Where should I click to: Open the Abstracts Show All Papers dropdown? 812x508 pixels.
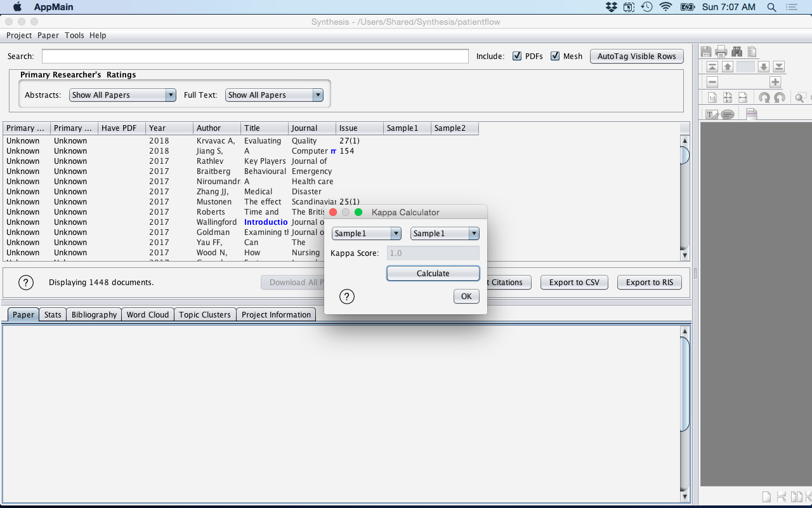point(122,95)
